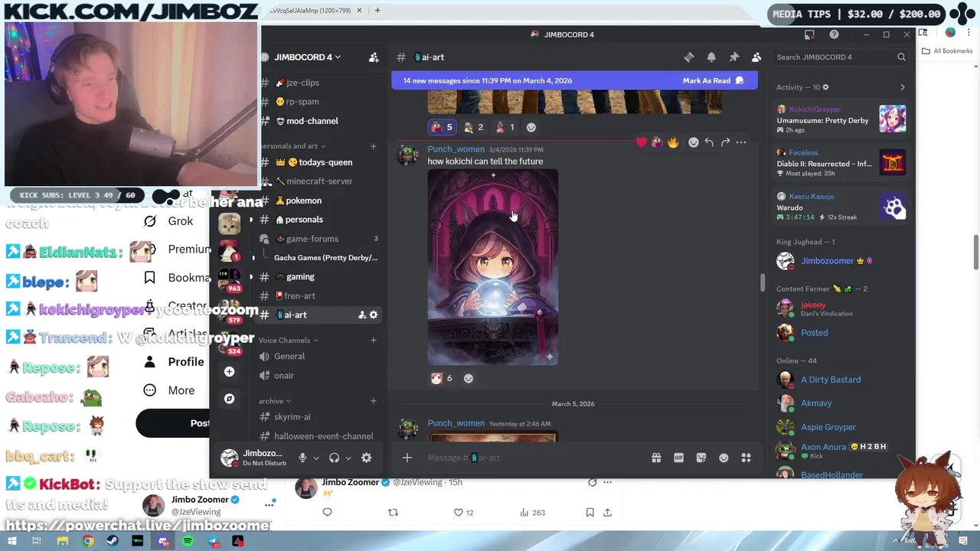Collapse the archive category
The image size is (980, 551).
click(x=275, y=401)
